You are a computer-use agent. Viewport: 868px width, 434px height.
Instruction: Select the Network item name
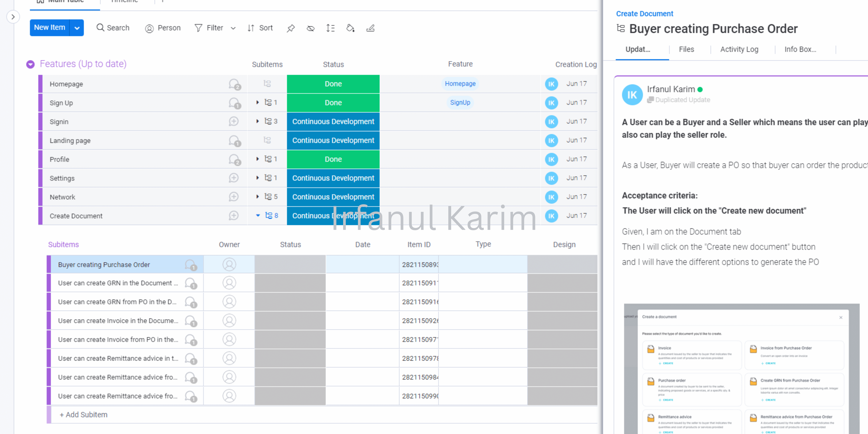pyautogui.click(x=62, y=197)
